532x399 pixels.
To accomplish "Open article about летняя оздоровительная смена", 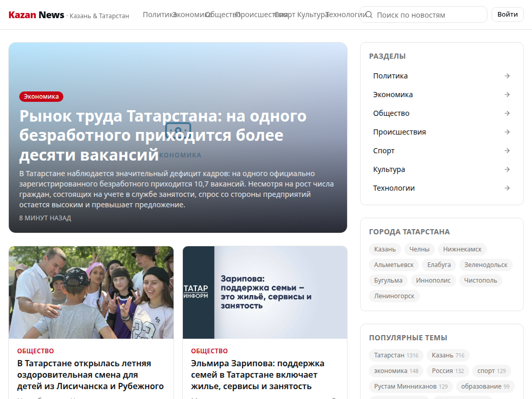I will pos(90,375).
